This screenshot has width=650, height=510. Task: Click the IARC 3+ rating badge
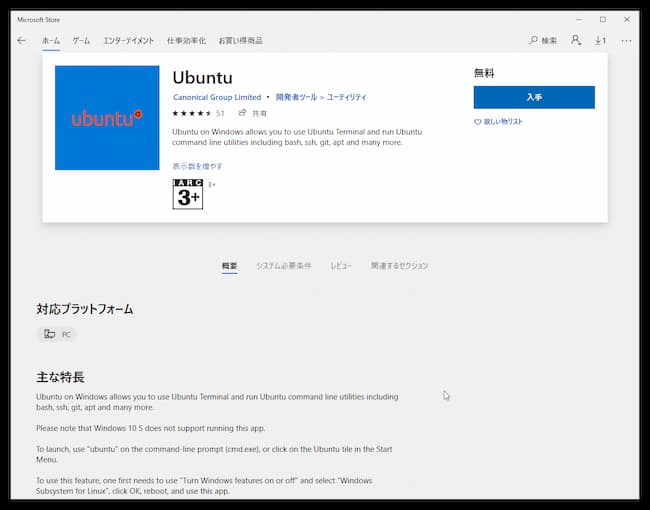point(188,194)
